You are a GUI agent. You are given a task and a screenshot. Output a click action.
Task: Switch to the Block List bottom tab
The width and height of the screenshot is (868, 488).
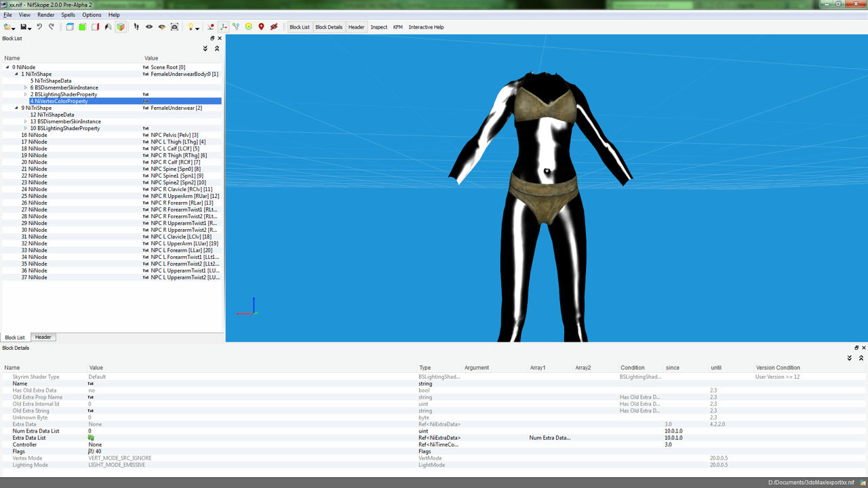coord(15,338)
